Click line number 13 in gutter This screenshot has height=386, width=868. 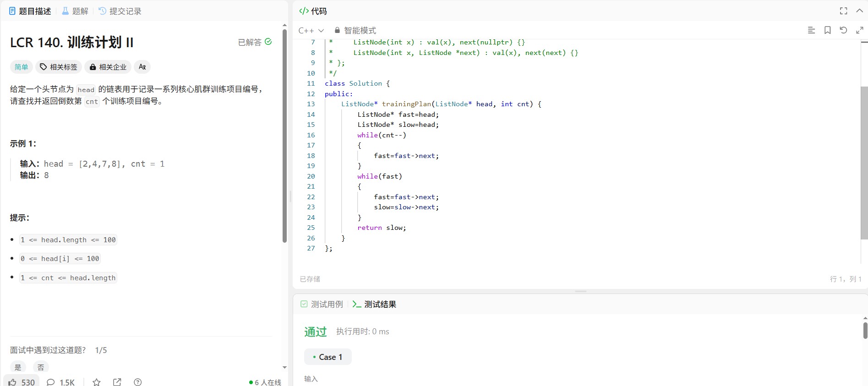click(x=311, y=104)
